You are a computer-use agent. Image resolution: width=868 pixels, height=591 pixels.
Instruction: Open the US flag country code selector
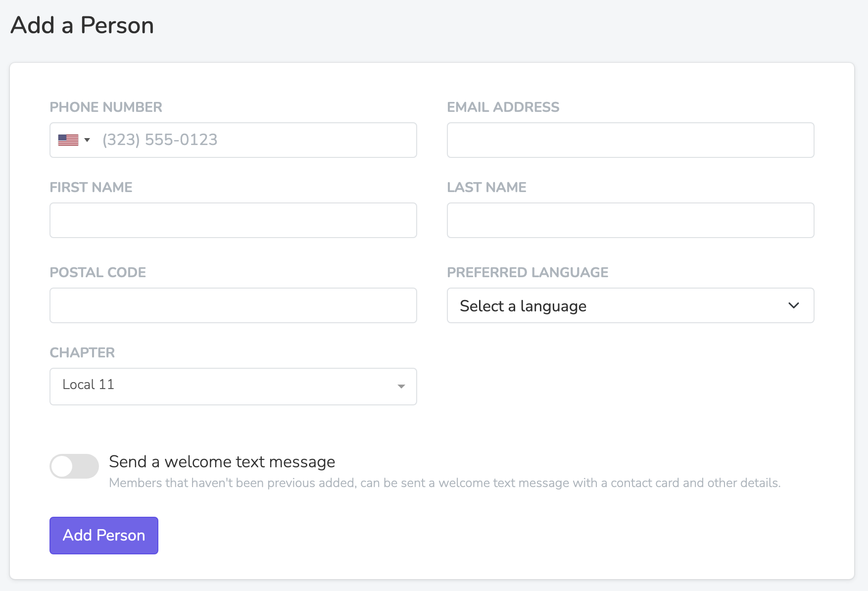(x=74, y=140)
